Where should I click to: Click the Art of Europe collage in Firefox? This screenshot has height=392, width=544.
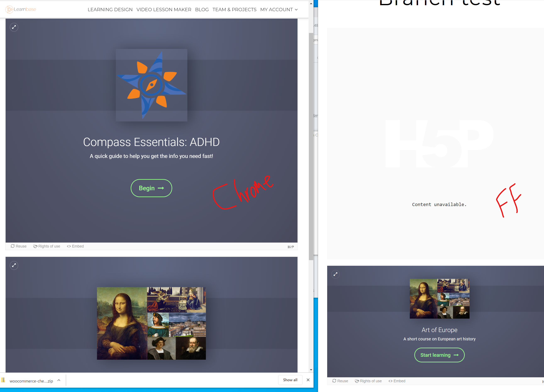pyautogui.click(x=439, y=299)
